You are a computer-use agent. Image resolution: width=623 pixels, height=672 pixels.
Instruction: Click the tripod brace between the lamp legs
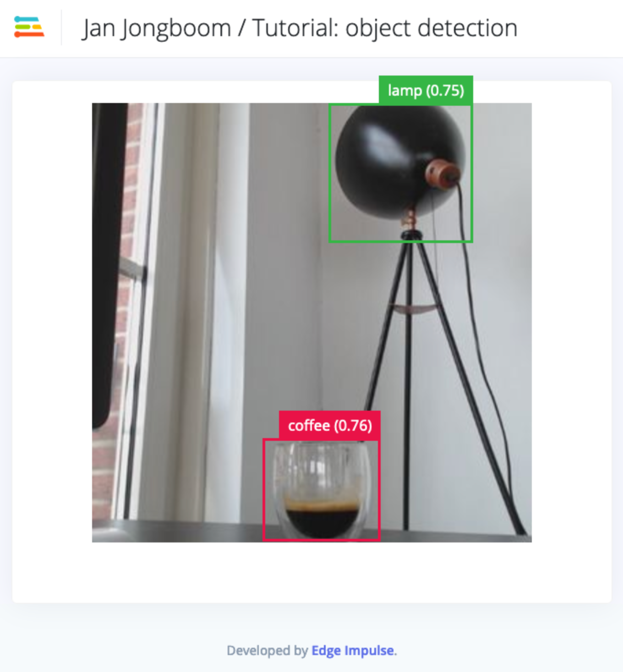pyautogui.click(x=414, y=309)
